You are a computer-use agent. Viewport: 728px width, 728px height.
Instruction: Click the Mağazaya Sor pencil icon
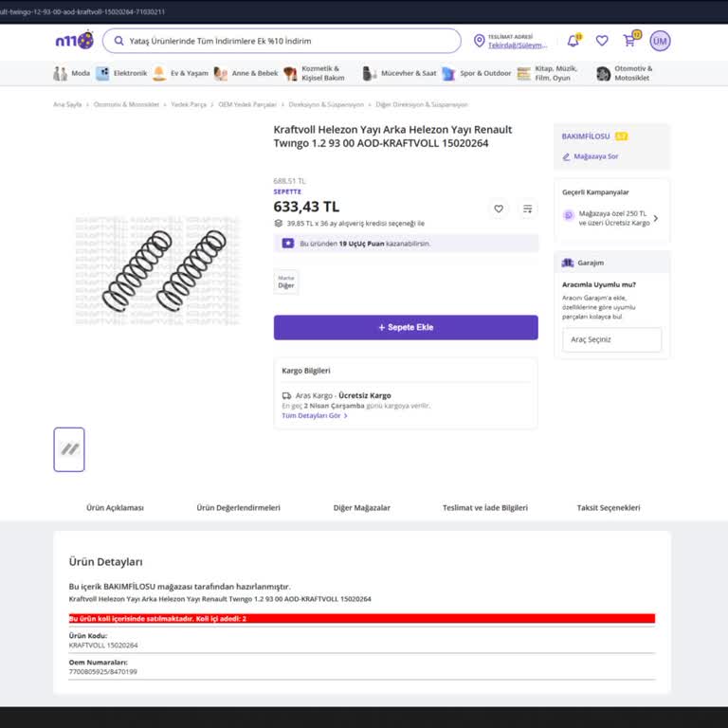pos(566,157)
